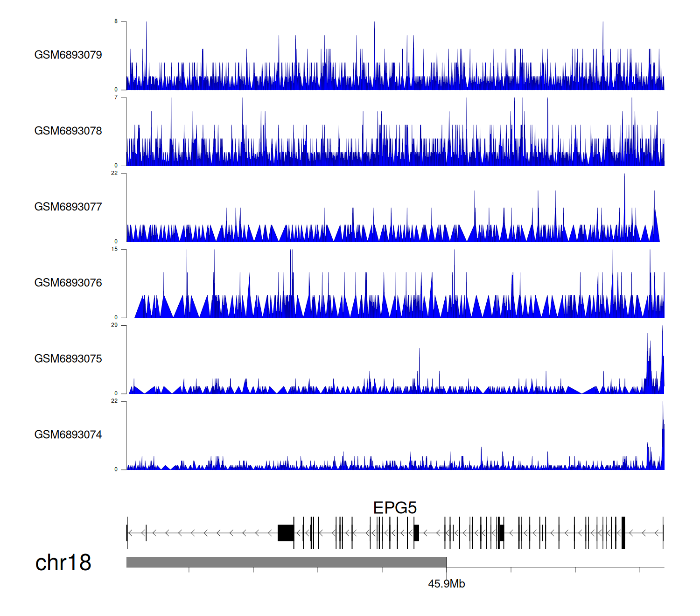Click the y-axis maximum value 29

[x=115, y=325]
